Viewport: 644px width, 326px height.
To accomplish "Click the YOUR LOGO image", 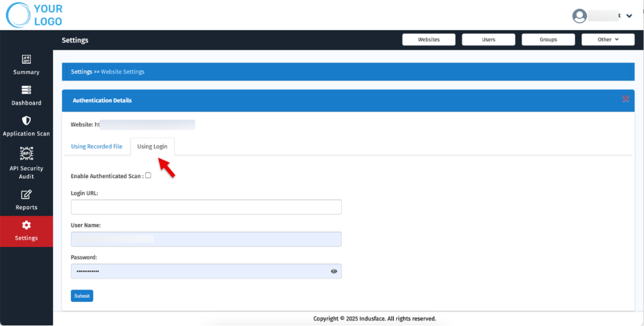I will coord(34,15).
